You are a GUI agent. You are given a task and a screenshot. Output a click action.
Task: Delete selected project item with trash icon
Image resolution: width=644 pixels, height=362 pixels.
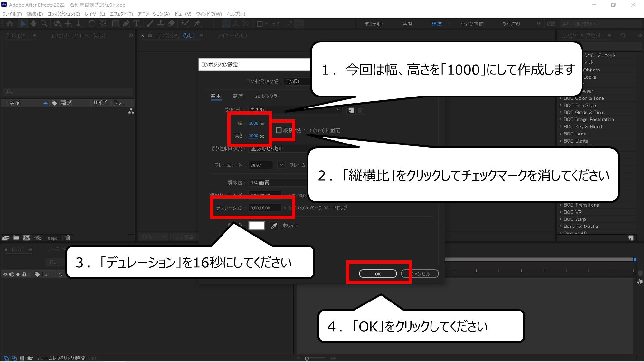68,238
